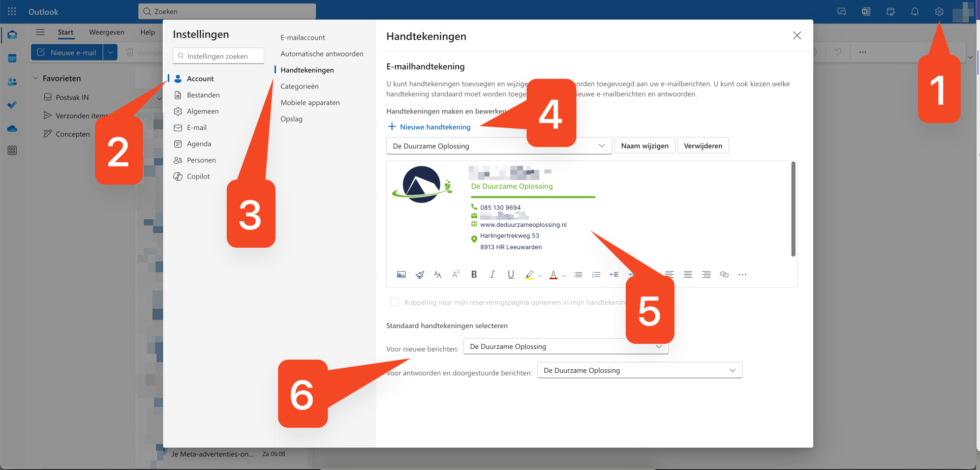Insert bulleted list in signature
980x470 pixels.
click(578, 275)
